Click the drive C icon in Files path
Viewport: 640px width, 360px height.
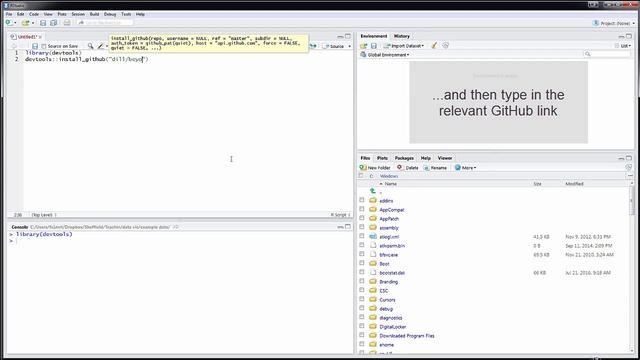(x=371, y=176)
